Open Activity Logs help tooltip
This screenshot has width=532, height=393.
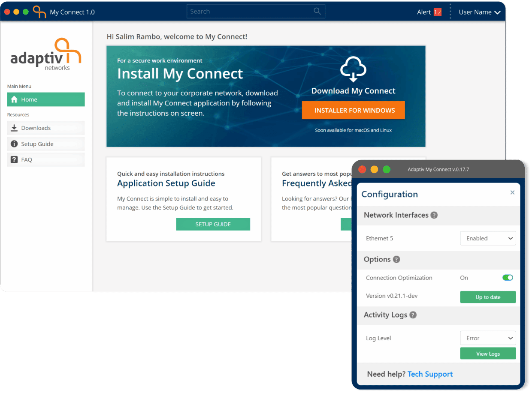point(413,315)
